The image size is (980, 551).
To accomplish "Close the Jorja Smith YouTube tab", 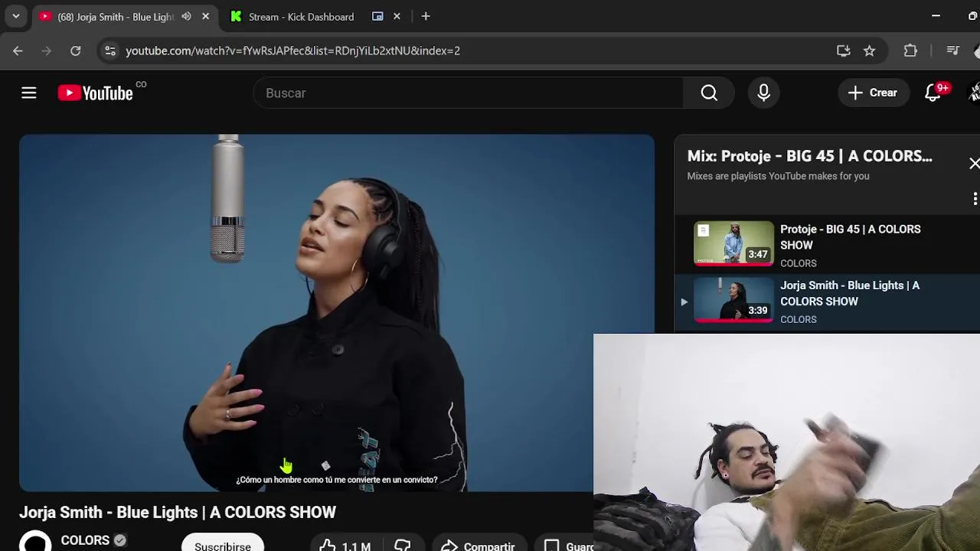I will point(205,16).
